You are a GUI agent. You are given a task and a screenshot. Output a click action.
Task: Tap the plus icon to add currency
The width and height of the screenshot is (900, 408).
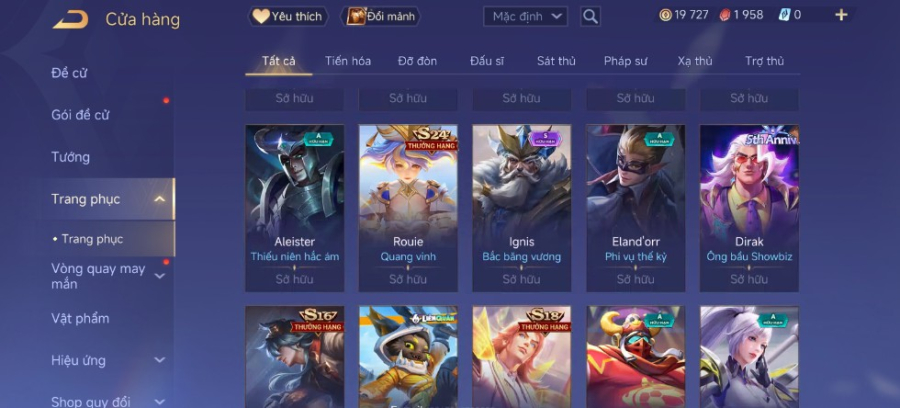coord(841,15)
